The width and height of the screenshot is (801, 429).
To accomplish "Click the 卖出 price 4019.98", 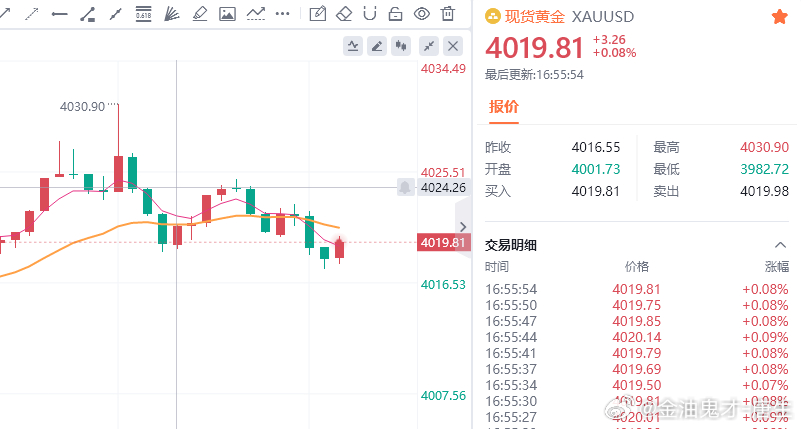I will [x=764, y=191].
